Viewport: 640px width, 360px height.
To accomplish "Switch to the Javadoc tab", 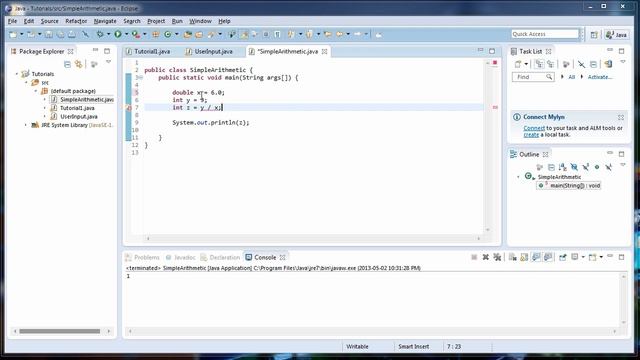I will 180,257.
